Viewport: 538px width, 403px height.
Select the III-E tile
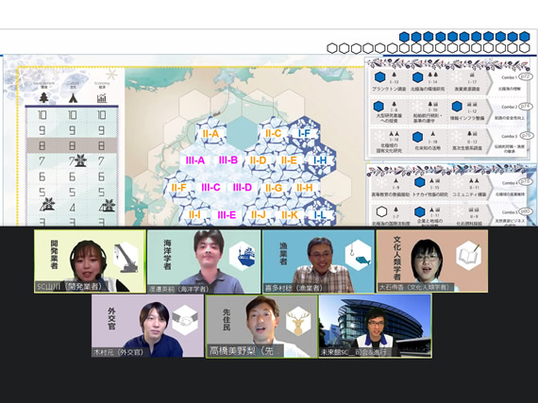(x=226, y=215)
